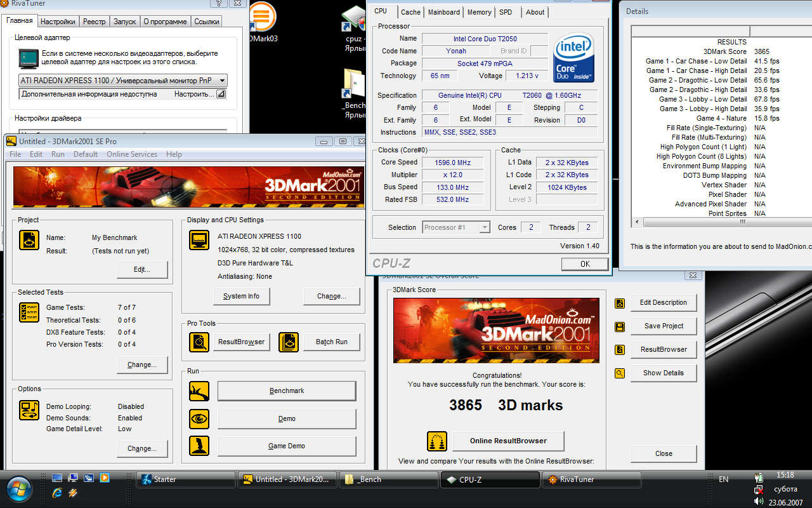Click the Online ResultBrowser button
Viewport: 812px width, 508px height.
[x=508, y=441]
